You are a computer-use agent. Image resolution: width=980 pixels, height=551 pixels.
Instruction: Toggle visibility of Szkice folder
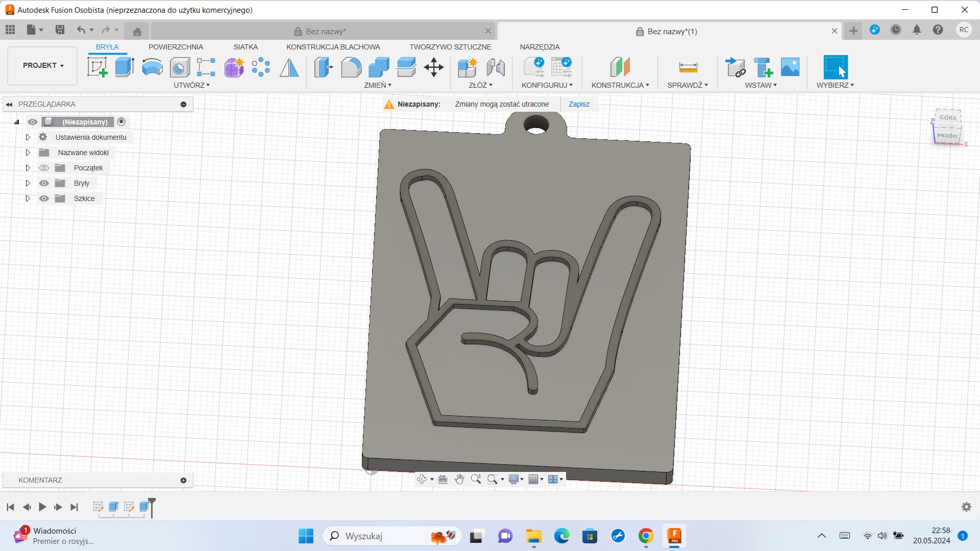44,198
